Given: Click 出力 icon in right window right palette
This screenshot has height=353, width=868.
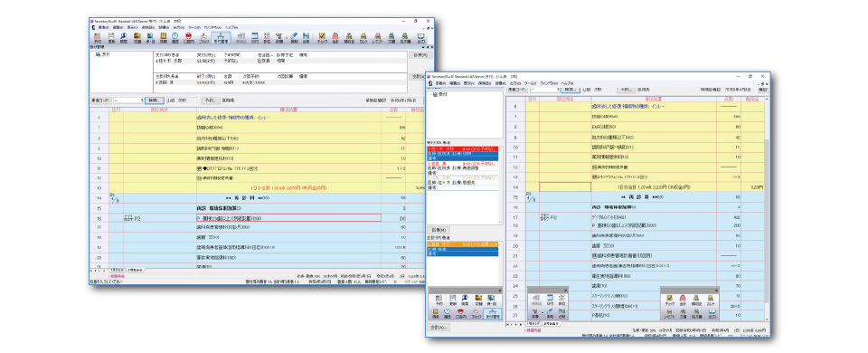Looking at the screenshot, I should click(712, 314).
